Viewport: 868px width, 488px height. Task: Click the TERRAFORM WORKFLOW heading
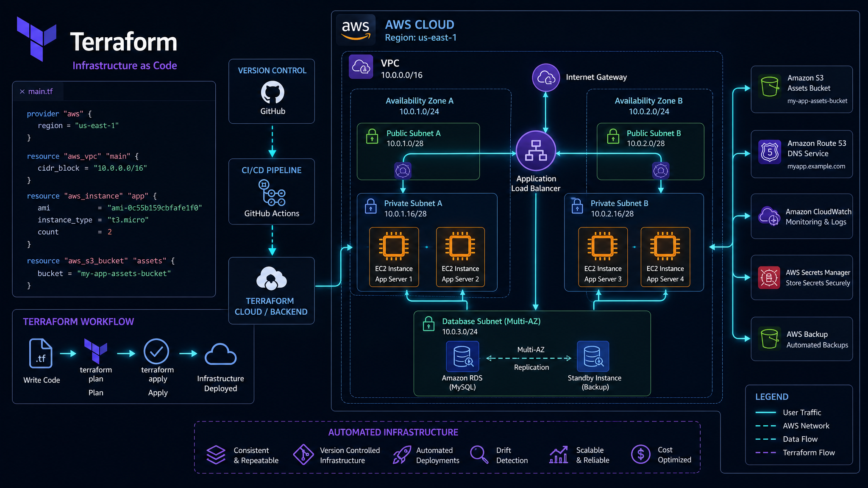(x=78, y=322)
